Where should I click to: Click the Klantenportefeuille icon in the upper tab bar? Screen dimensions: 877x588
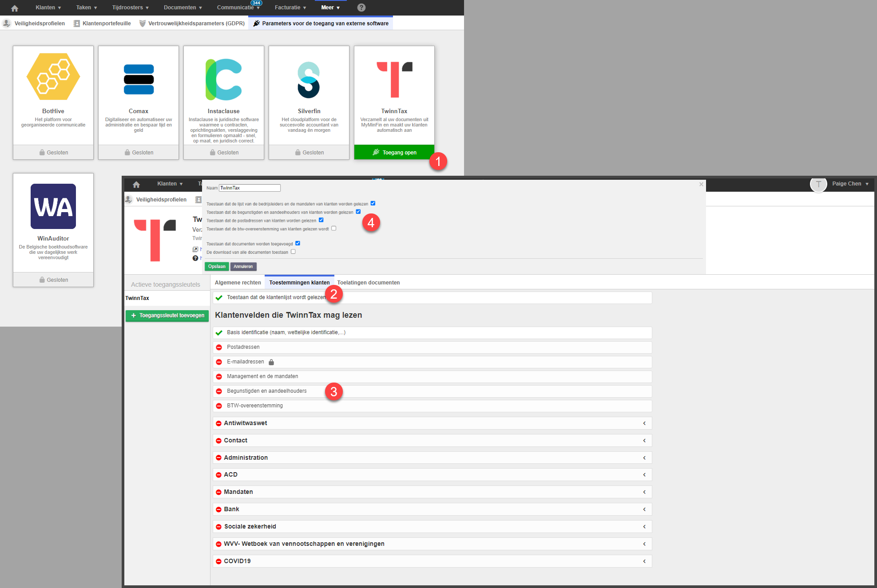[x=77, y=24]
